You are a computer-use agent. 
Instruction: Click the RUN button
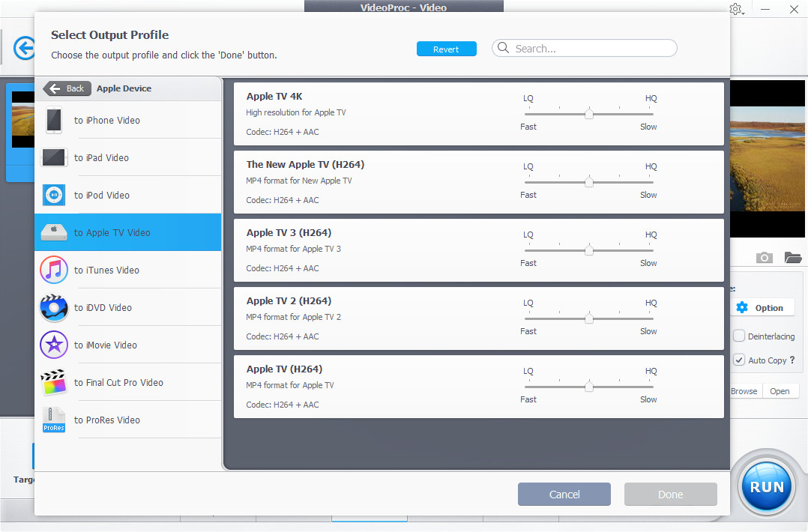767,487
